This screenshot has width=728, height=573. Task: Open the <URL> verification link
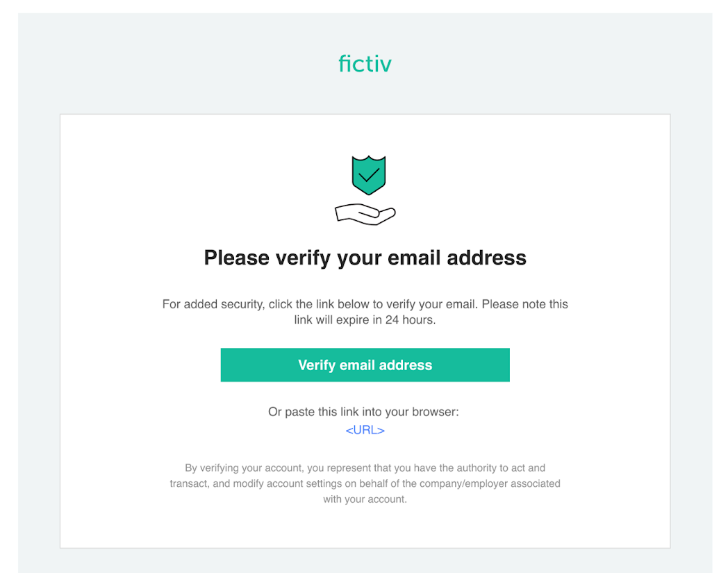[365, 430]
